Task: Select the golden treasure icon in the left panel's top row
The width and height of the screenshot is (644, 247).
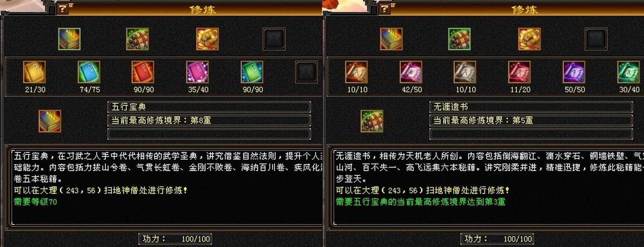Action: (x=208, y=39)
